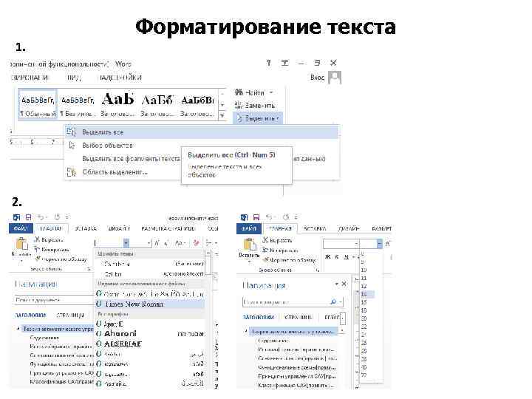
Task: Open ВСТАВКА tab in right Word window
Action: pyautogui.click(x=315, y=228)
